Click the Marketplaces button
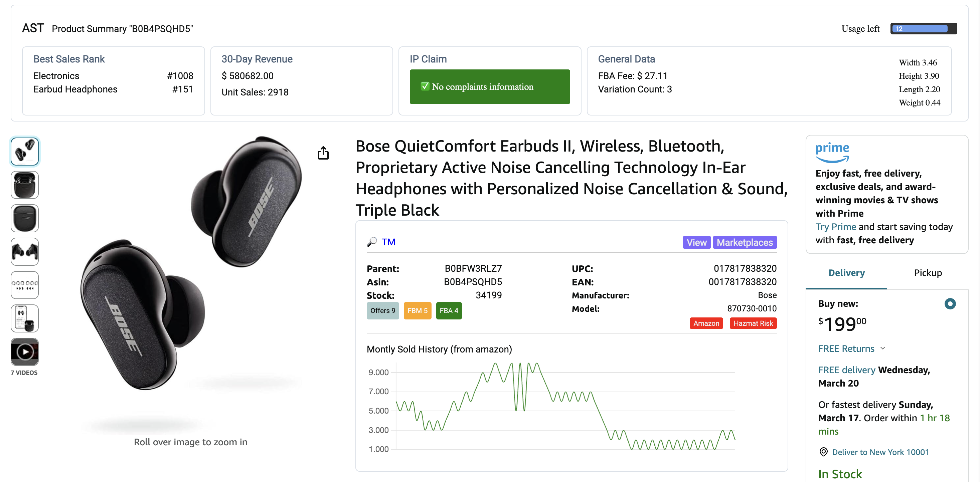 (745, 242)
